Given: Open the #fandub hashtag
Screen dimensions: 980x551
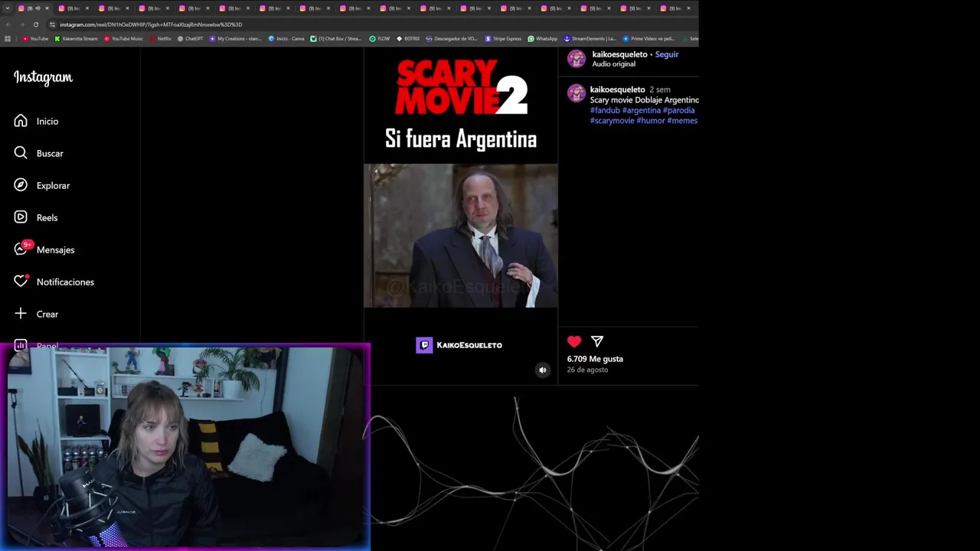Looking at the screenshot, I should point(605,110).
